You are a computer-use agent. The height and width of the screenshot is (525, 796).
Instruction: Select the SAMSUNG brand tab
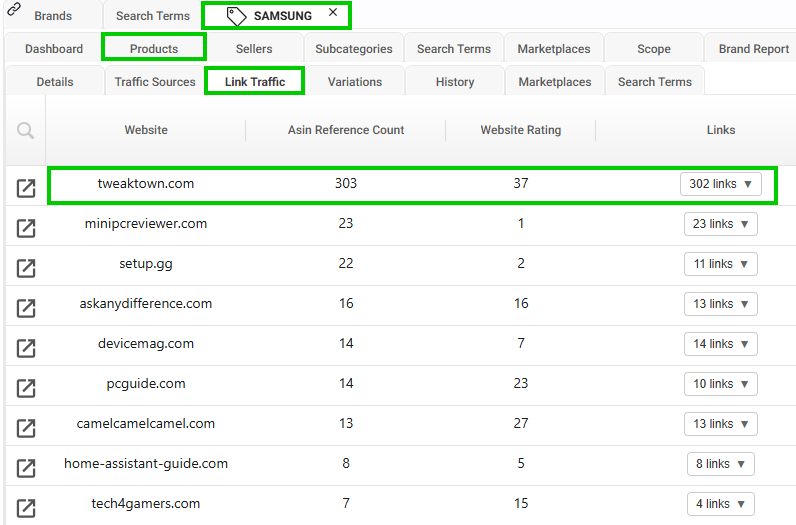[276, 16]
